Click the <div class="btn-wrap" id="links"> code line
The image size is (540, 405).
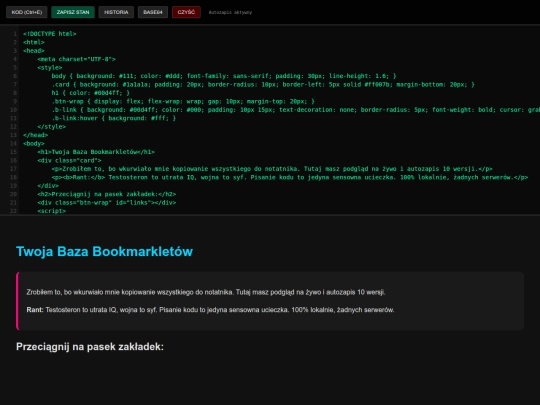(107, 202)
